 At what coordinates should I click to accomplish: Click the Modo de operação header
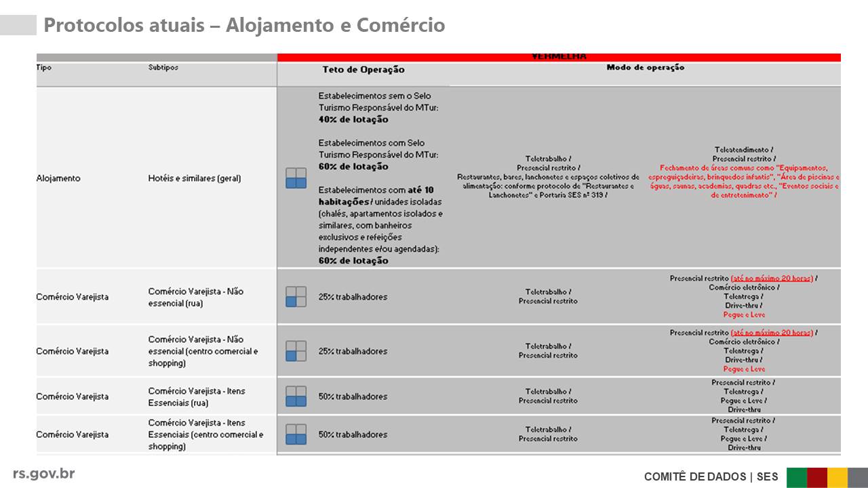(645, 68)
